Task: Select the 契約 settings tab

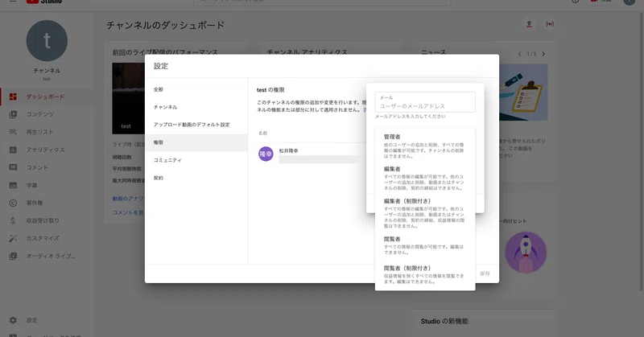Action: tap(196, 178)
